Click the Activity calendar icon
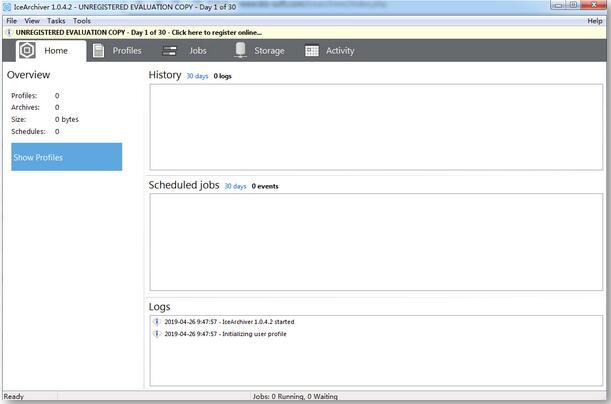This screenshot has width=611, height=404. point(312,51)
